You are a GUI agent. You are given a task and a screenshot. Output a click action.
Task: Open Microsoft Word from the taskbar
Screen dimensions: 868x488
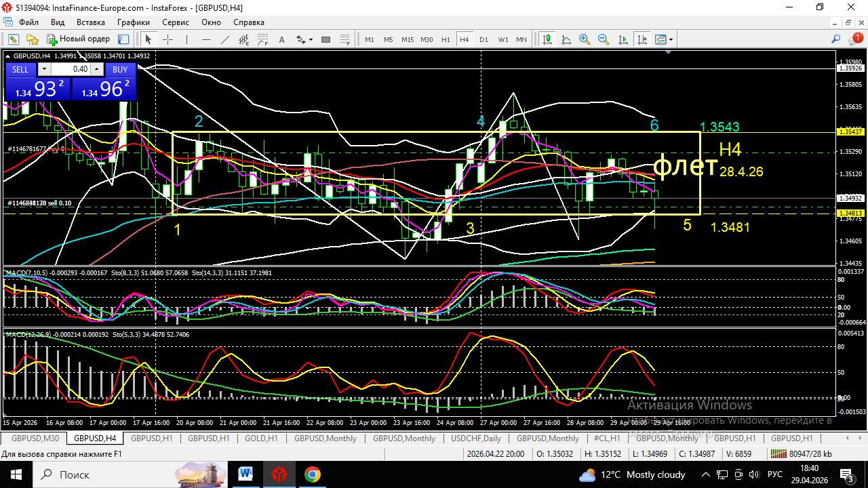click(245, 474)
